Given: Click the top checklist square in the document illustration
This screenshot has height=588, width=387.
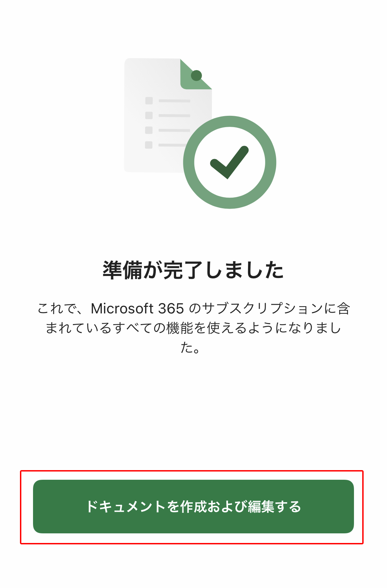Looking at the screenshot, I should [149, 101].
